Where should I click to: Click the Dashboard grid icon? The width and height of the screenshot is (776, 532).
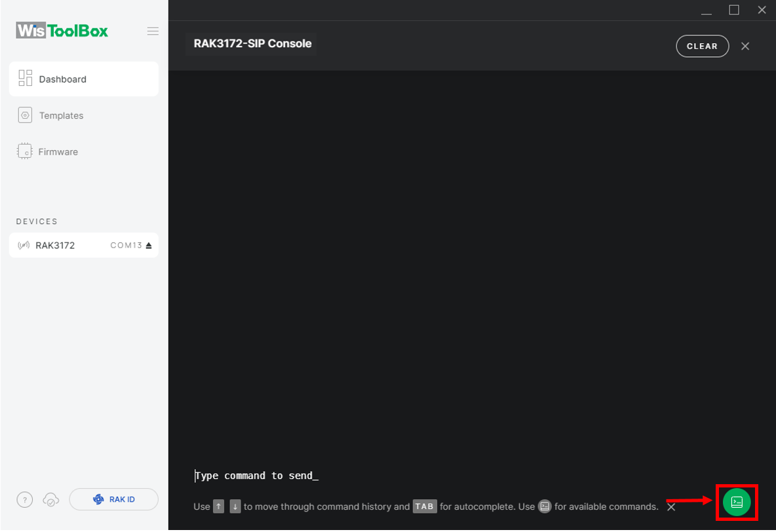click(26, 78)
